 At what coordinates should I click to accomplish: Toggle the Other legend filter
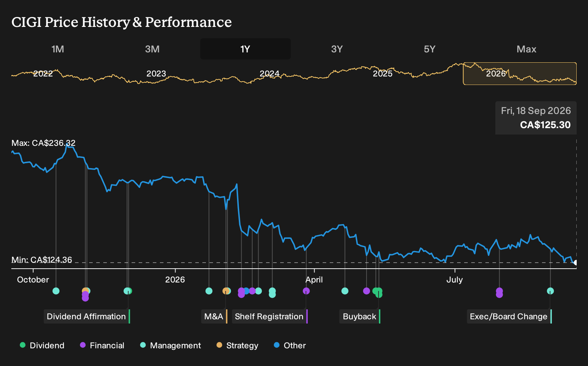290,345
